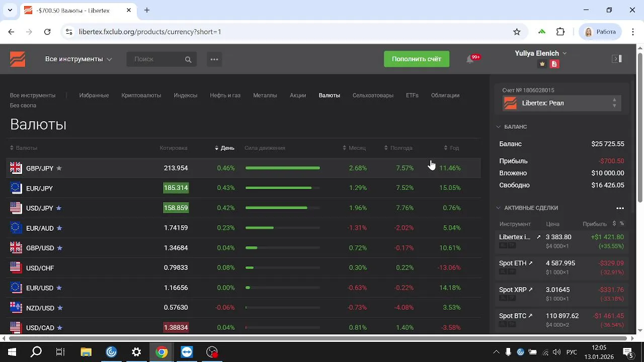Switch profit display to percent sign
Image resolution: width=644 pixels, height=362 pixels.
pyautogui.click(x=622, y=224)
